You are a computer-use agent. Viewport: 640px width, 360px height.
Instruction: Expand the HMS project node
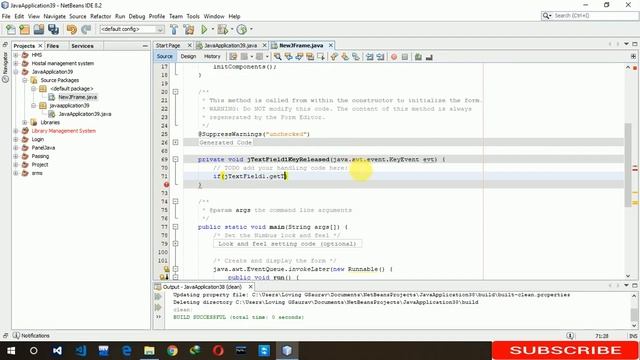click(x=16, y=55)
